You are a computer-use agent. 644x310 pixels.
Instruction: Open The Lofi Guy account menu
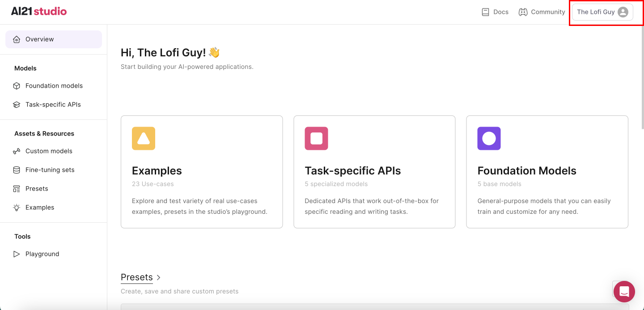point(602,12)
